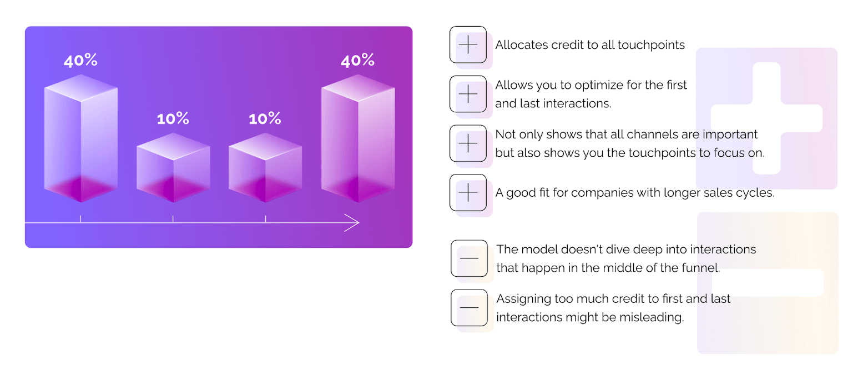The image size is (868, 379).
Task: Click the third tick mark on the timeline axis
Action: click(x=265, y=220)
